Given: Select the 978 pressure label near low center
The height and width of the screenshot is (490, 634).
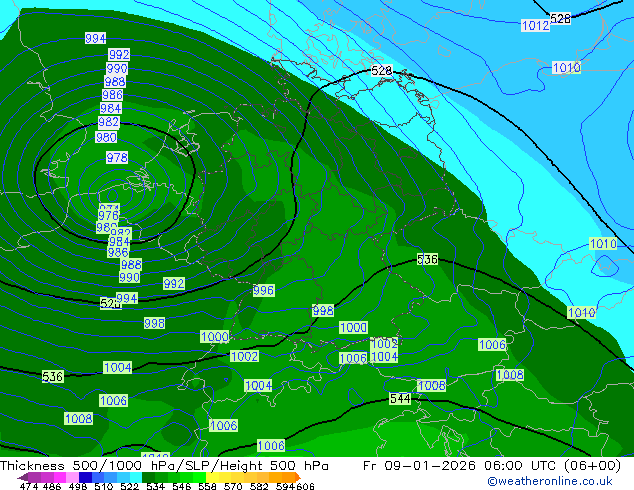Looking at the screenshot, I should tap(117, 157).
